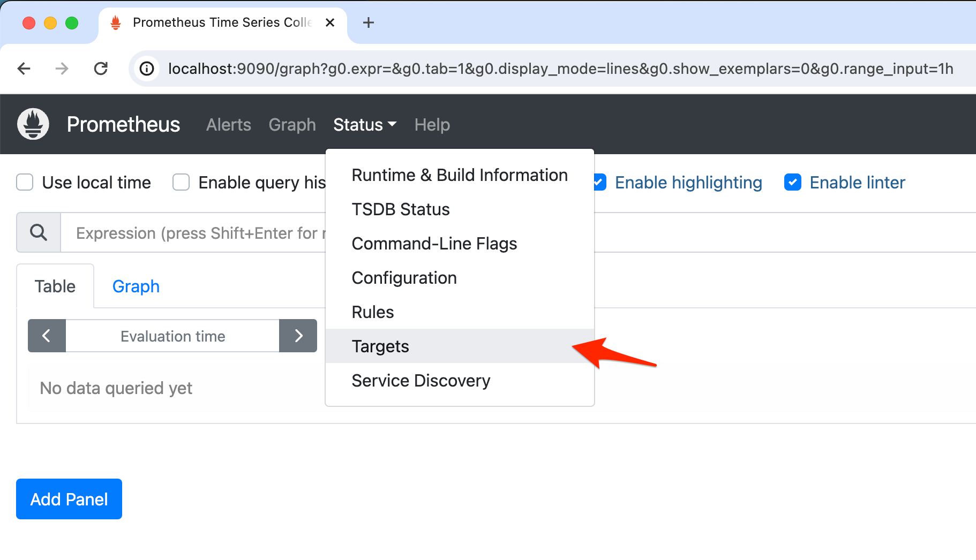Switch to the Table tab
This screenshot has width=976, height=560.
(55, 286)
